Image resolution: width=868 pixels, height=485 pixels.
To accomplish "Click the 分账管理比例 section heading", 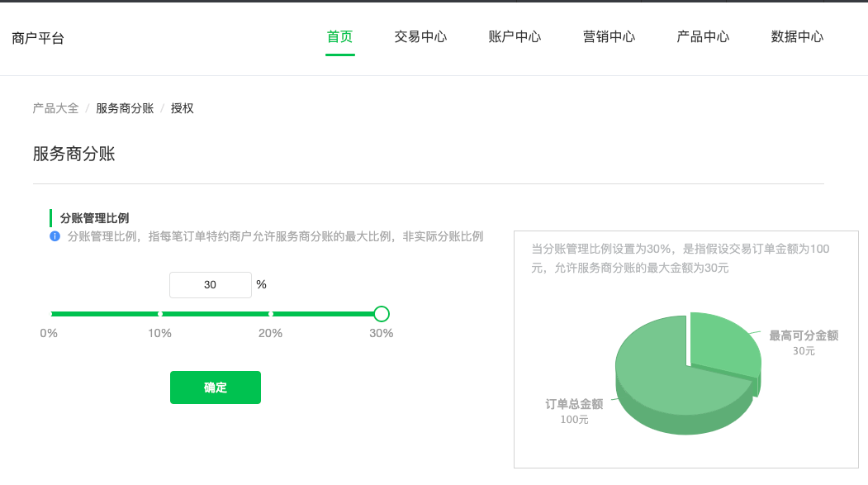I will (94, 218).
